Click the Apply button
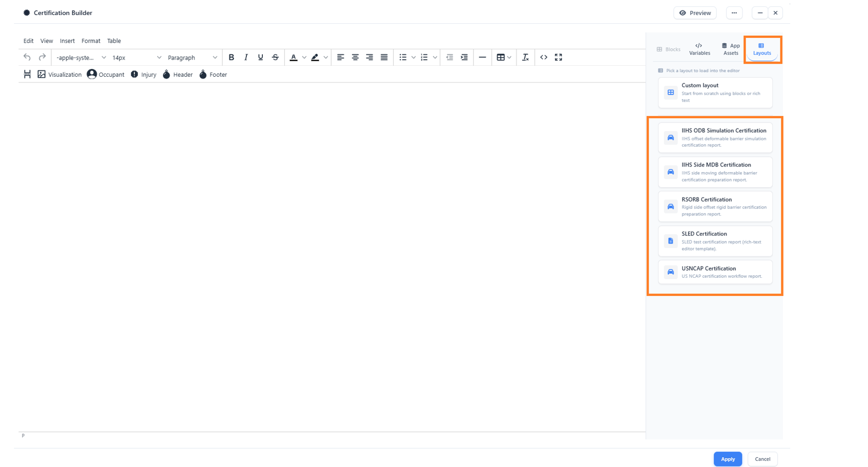This screenshot has height=467, width=868. click(727, 459)
